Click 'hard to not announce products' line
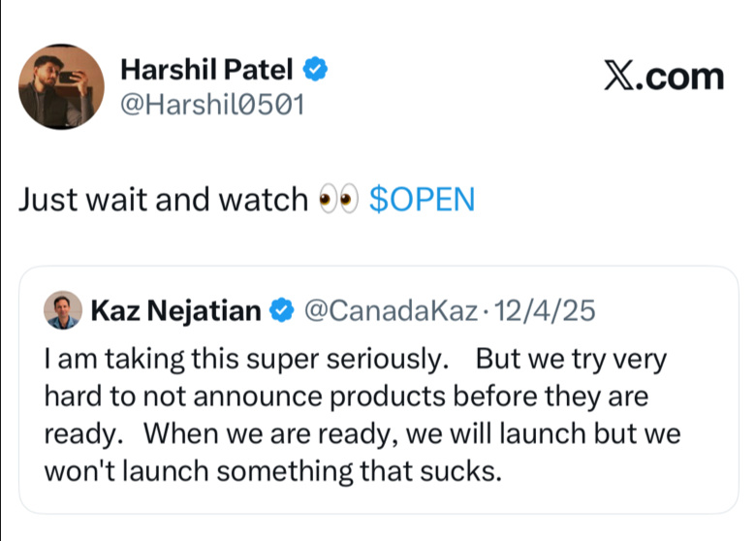756x541 pixels. click(x=245, y=397)
